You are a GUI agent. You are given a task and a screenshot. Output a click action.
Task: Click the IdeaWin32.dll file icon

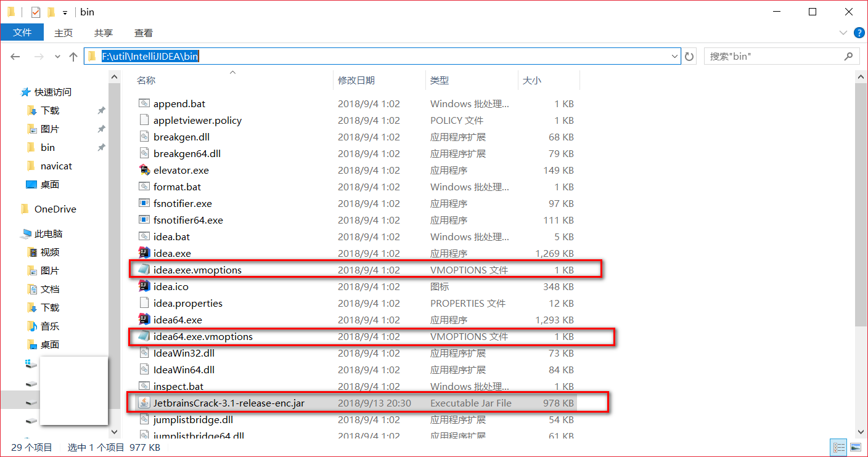point(144,353)
